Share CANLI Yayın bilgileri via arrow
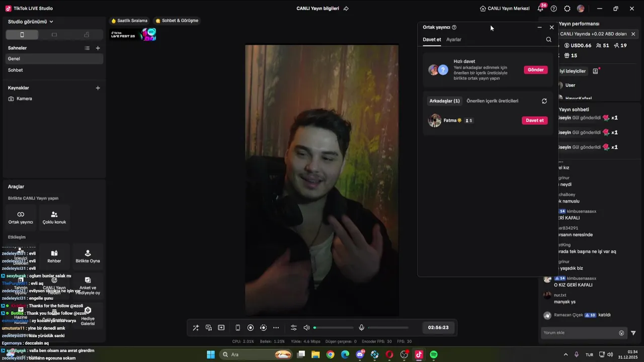The width and height of the screenshot is (644, 362). (x=346, y=9)
